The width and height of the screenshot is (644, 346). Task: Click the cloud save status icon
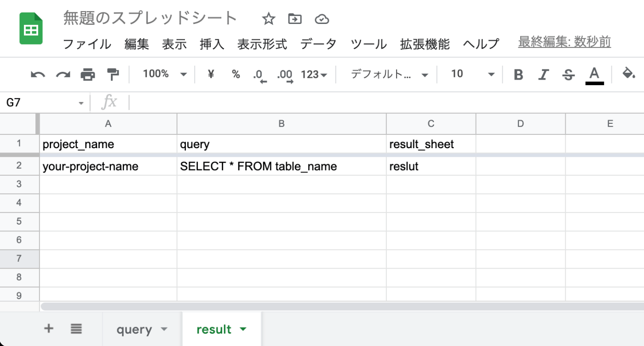tap(322, 19)
